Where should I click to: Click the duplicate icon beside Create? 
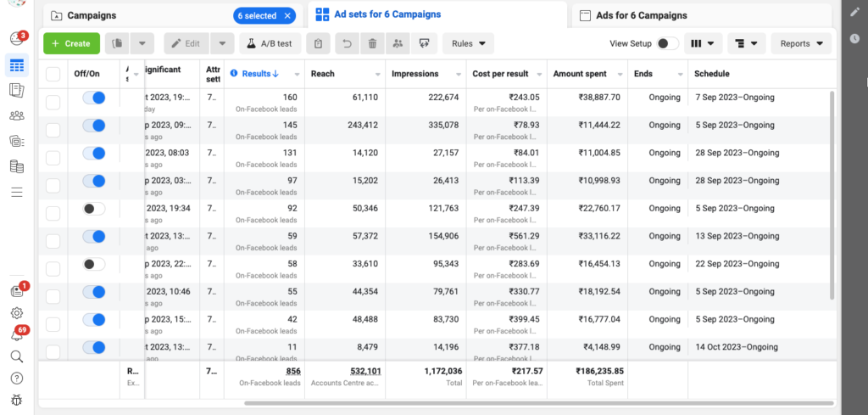(116, 43)
